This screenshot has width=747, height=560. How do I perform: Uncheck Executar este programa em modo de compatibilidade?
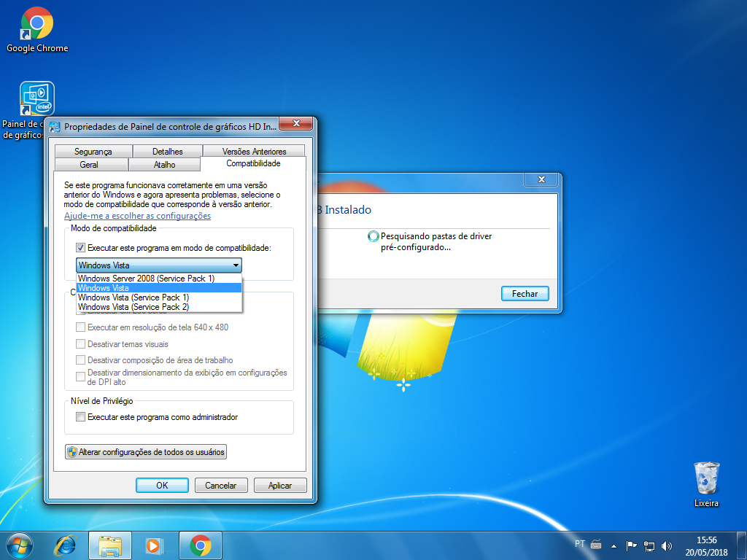(x=80, y=248)
